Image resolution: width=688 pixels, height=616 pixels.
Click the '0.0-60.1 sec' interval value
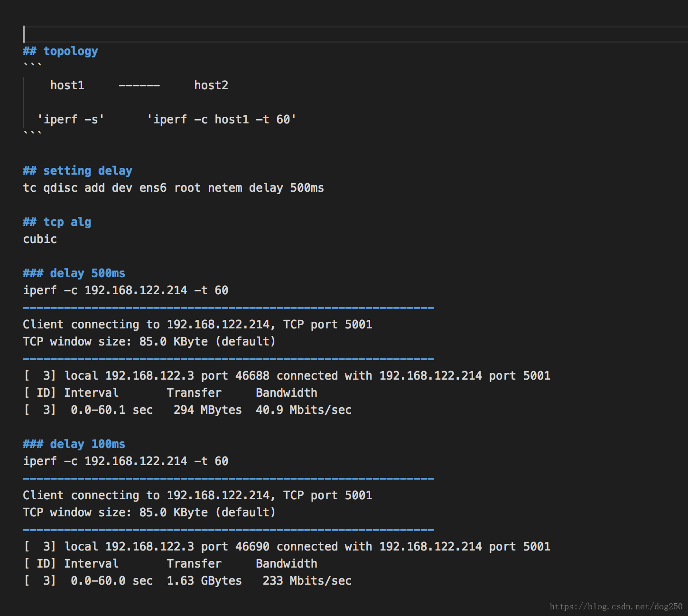pos(112,410)
